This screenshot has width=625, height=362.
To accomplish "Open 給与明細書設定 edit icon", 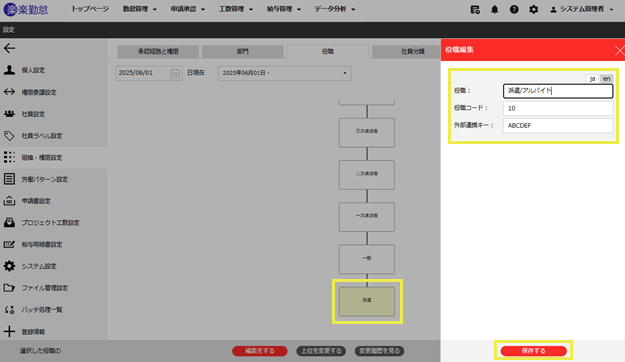I will coord(9,244).
